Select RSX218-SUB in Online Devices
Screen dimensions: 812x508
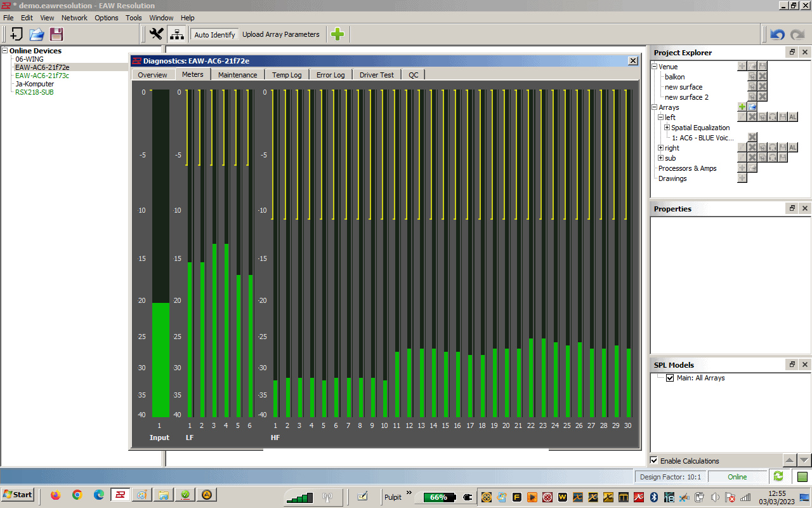[x=34, y=92]
